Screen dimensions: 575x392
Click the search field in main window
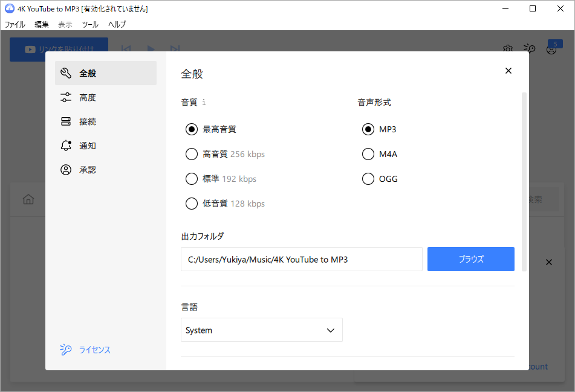(x=544, y=199)
